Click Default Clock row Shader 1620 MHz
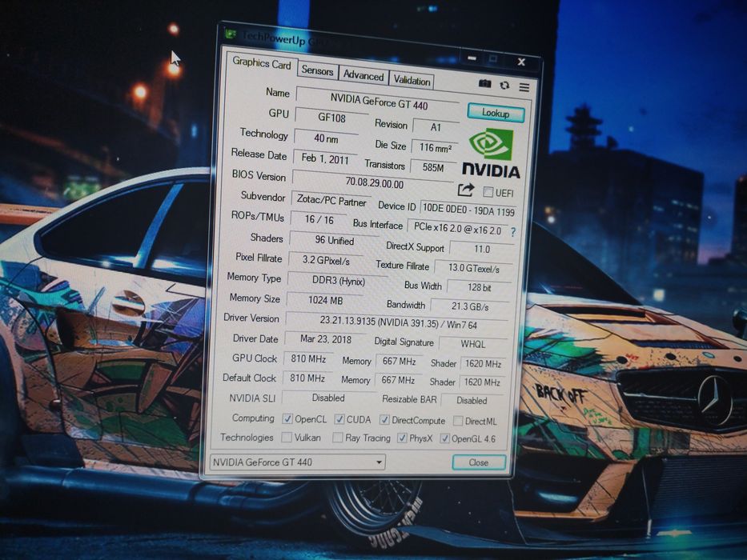The width and height of the screenshot is (747, 560). pos(482,382)
